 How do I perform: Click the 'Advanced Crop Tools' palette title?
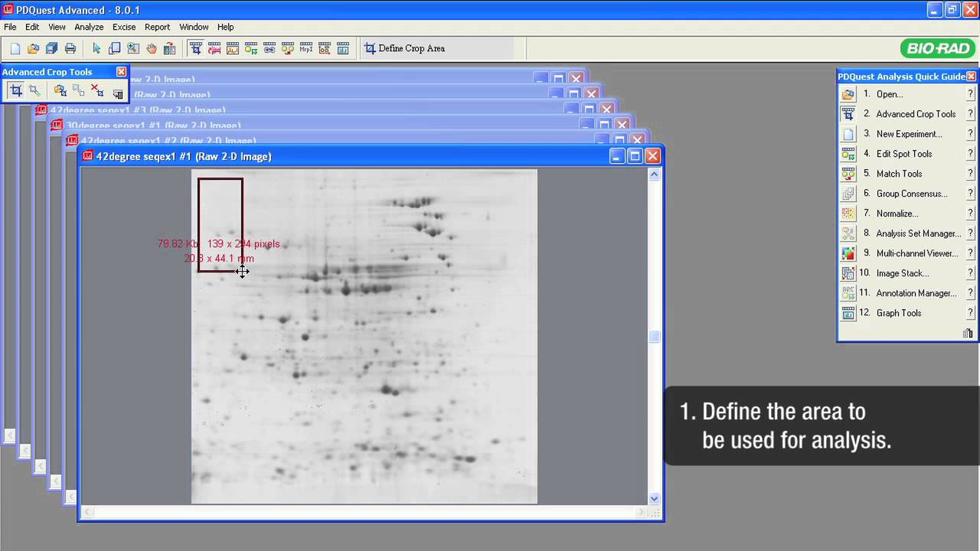click(47, 72)
